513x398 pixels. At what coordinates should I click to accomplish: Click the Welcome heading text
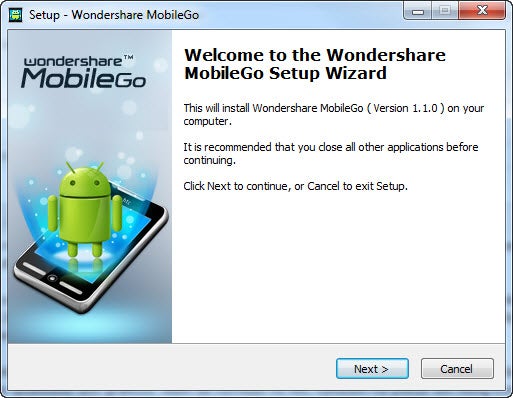(x=315, y=64)
